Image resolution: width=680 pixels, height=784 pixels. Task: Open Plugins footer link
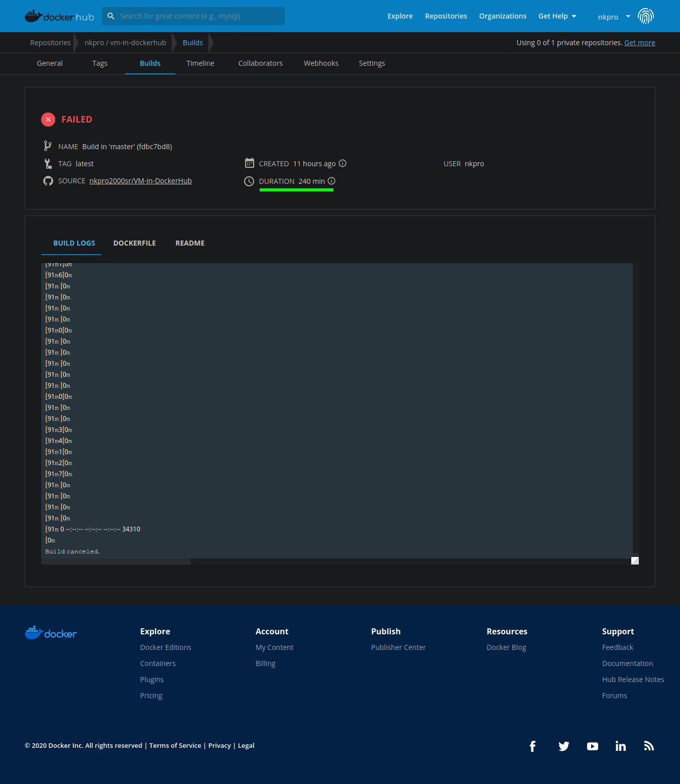click(x=152, y=680)
